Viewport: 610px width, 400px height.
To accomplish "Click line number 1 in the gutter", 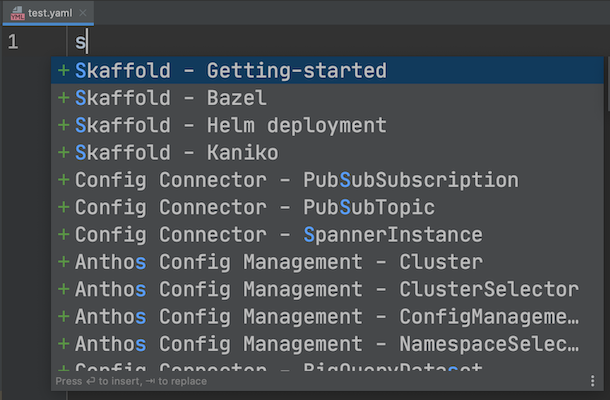I will [x=13, y=42].
